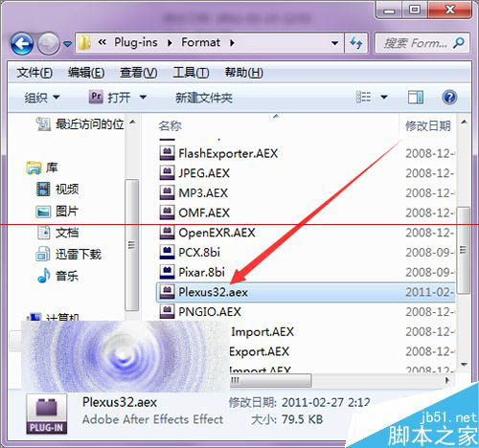Click 新建文件夹 button
479x448 pixels.
point(204,98)
